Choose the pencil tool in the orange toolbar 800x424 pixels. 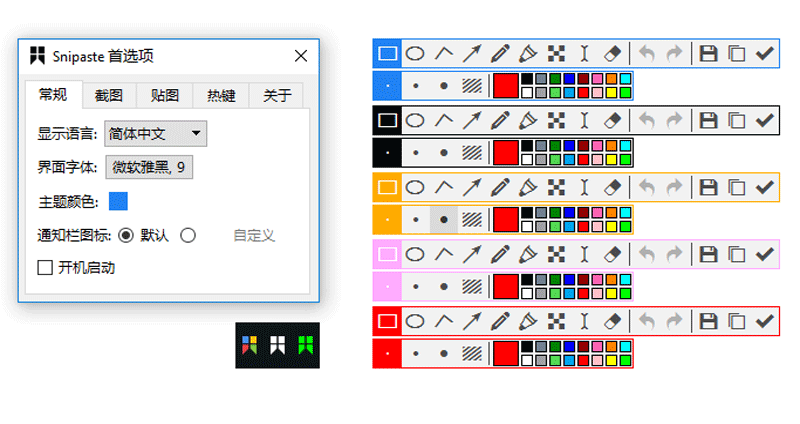click(x=501, y=188)
